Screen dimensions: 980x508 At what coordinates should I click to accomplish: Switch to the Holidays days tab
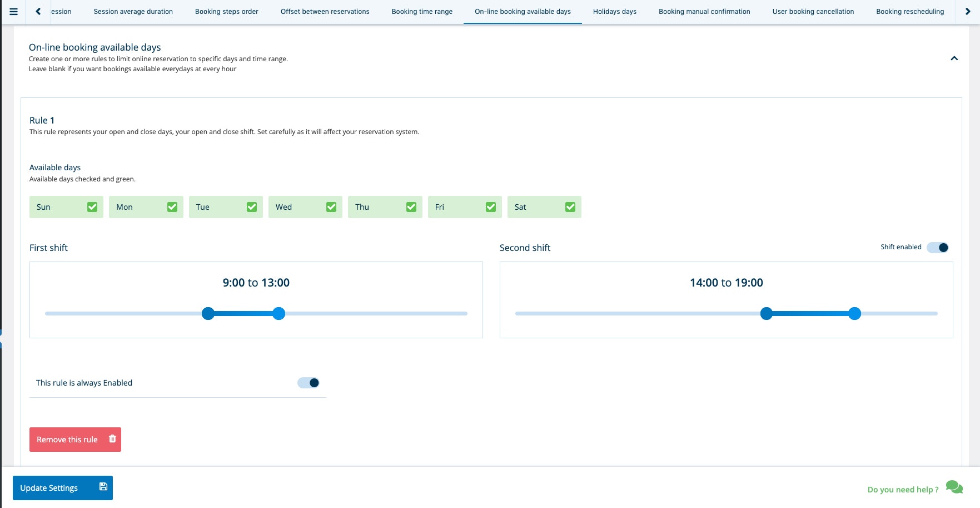(x=614, y=11)
